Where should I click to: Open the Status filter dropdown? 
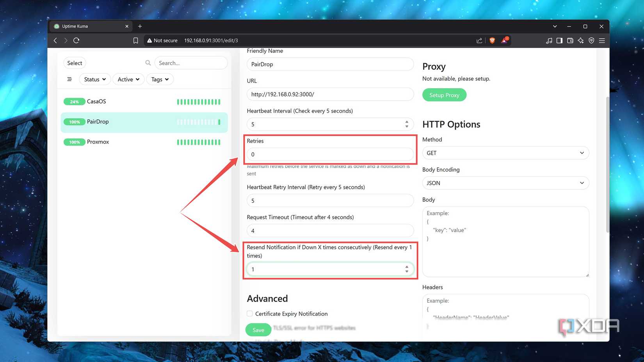(x=94, y=79)
